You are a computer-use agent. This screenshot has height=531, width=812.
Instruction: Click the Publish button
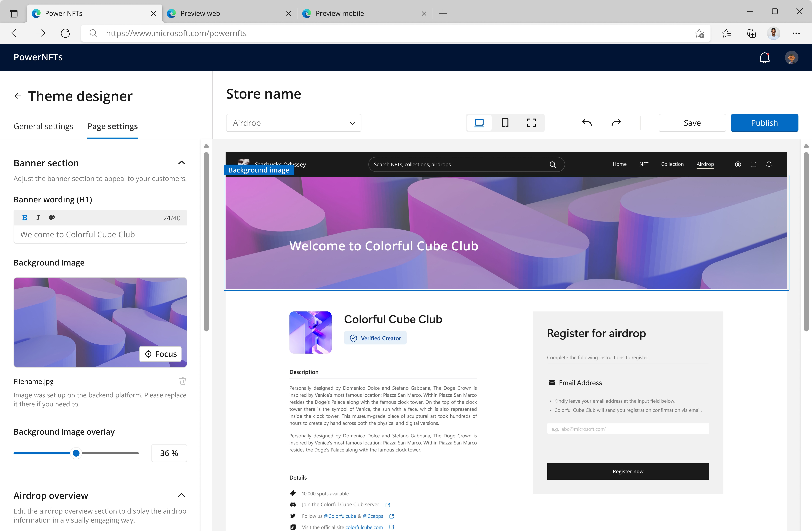(x=764, y=123)
